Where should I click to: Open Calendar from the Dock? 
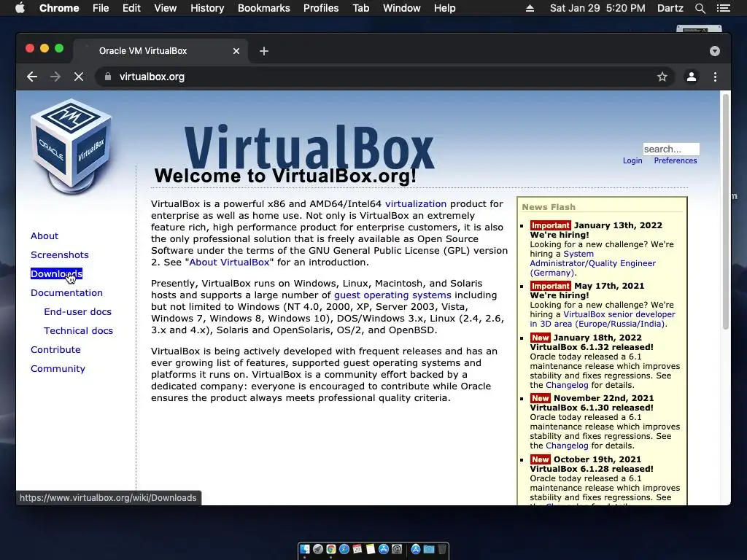(x=357, y=549)
